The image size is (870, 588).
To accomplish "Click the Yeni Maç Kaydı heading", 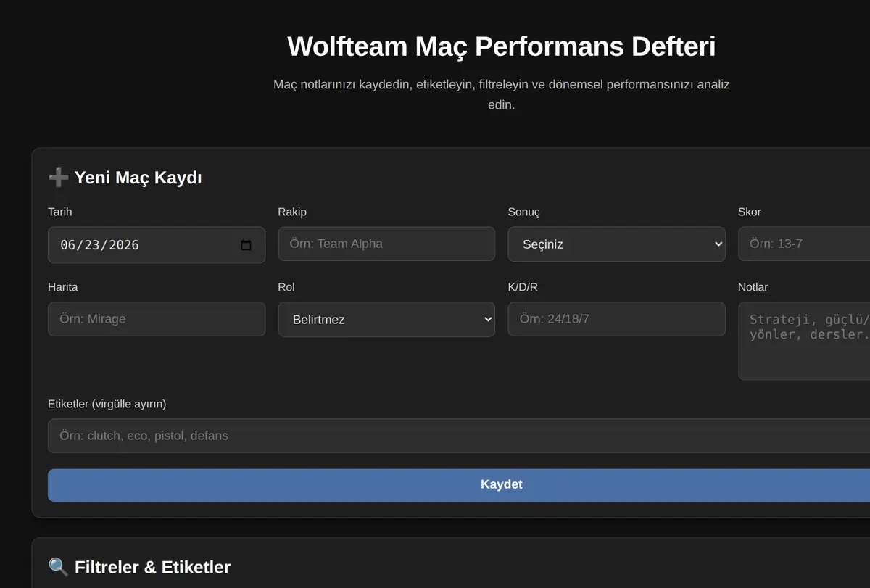I will coord(138,178).
